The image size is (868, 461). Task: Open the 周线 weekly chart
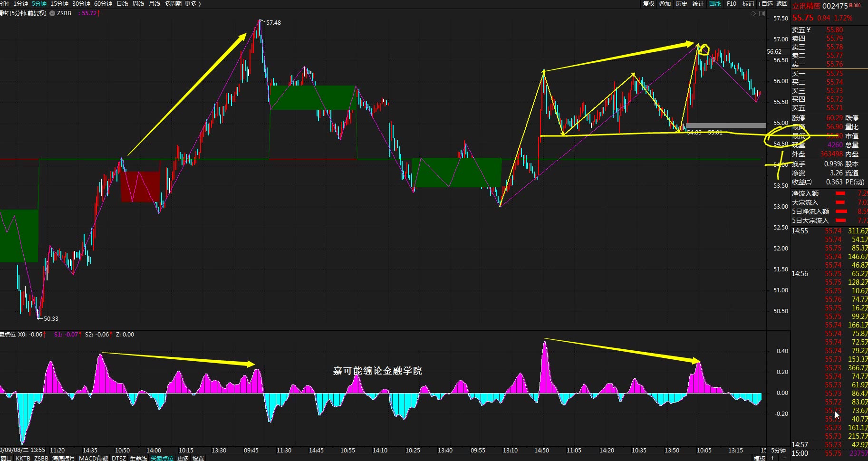(x=138, y=3)
